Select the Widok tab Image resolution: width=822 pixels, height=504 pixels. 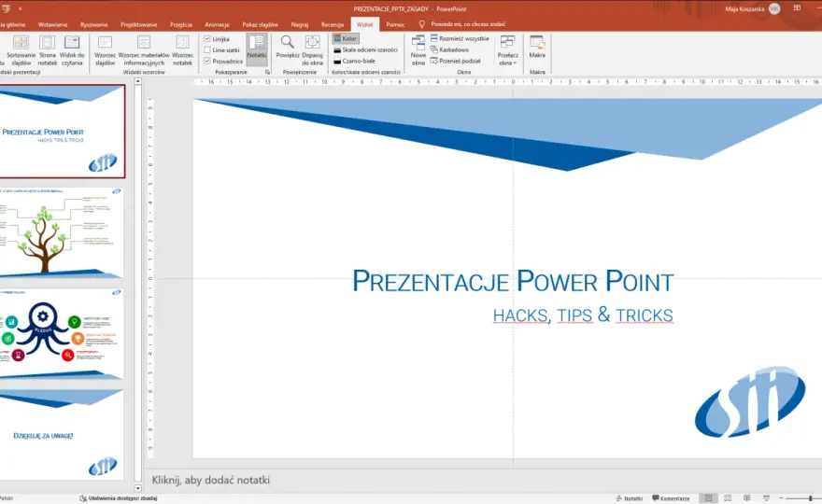365,24
